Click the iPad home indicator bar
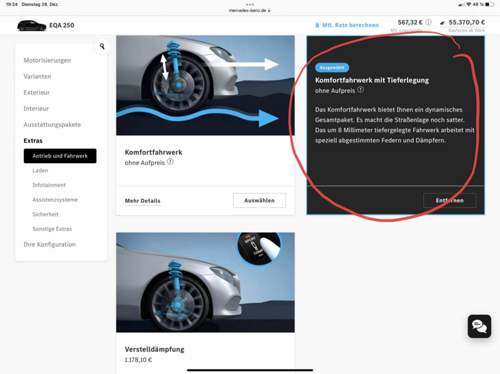The height and width of the screenshot is (374, 500). (x=250, y=370)
